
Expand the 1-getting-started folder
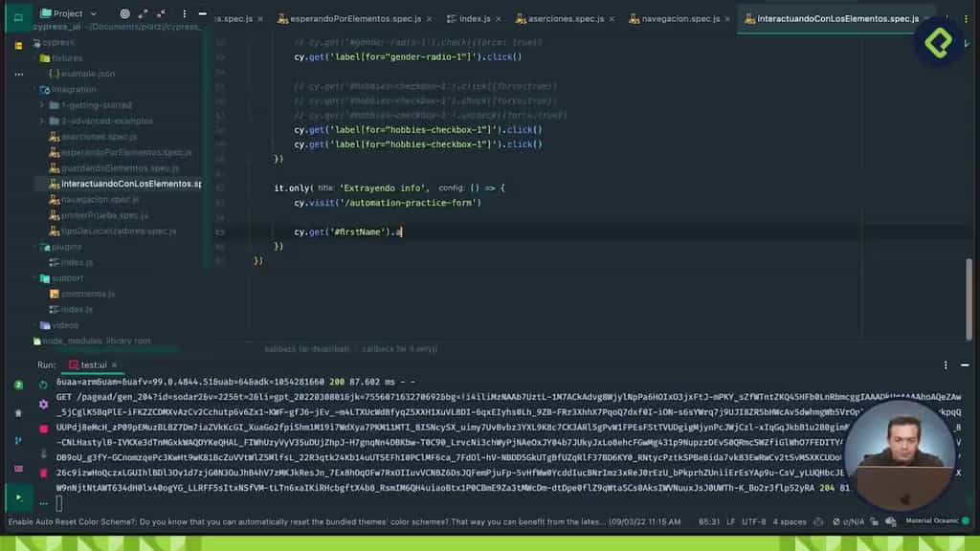pos(42,105)
